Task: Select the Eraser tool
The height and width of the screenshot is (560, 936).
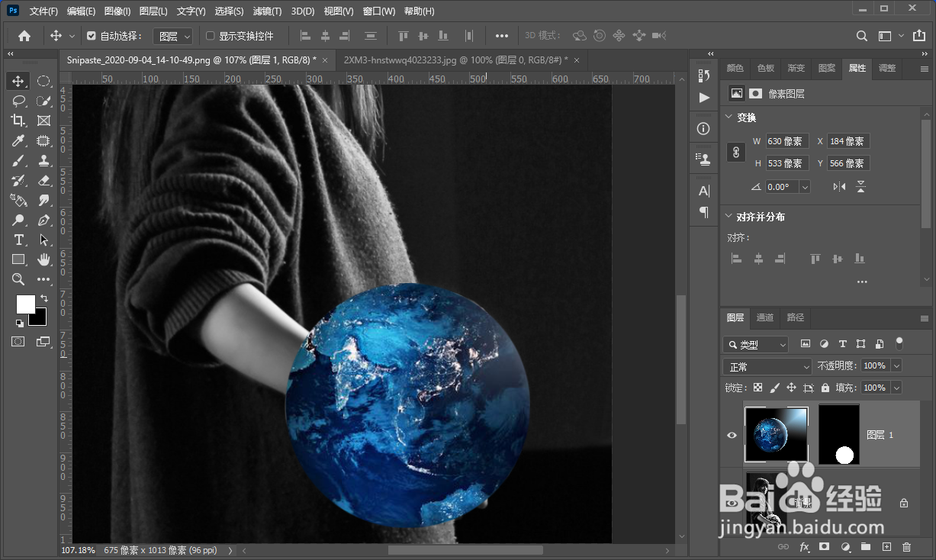Action: click(x=43, y=180)
